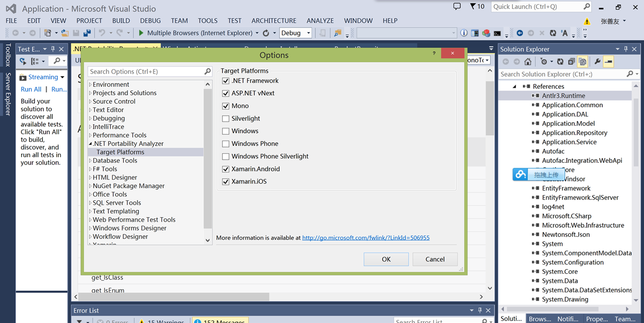Open the feedback speech bubble icon
This screenshot has height=323, width=644.
457,7
